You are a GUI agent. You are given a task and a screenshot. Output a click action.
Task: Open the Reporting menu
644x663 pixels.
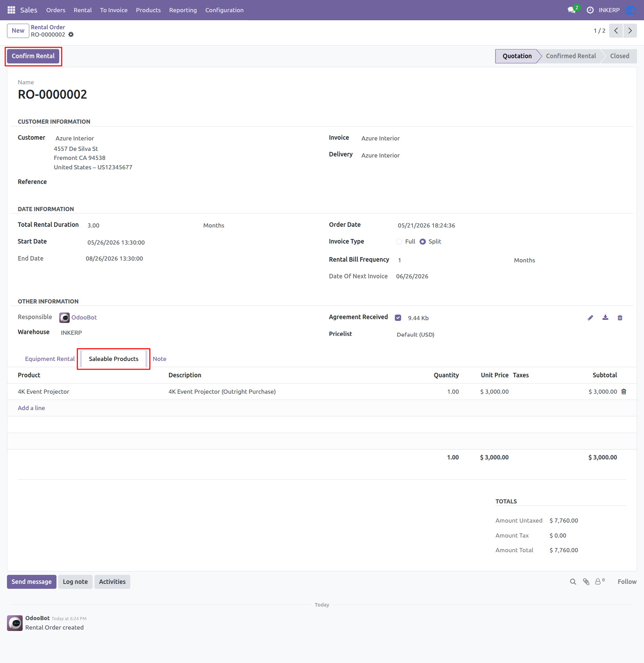pos(183,10)
